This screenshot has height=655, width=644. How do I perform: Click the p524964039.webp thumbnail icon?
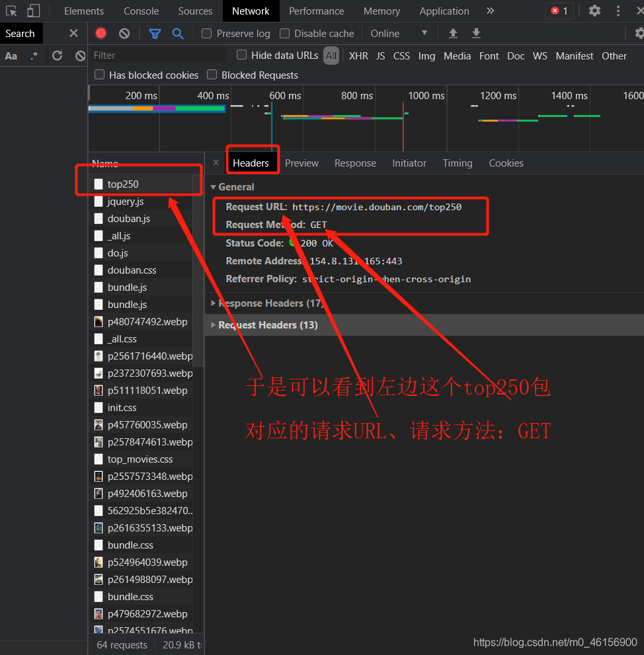click(99, 562)
